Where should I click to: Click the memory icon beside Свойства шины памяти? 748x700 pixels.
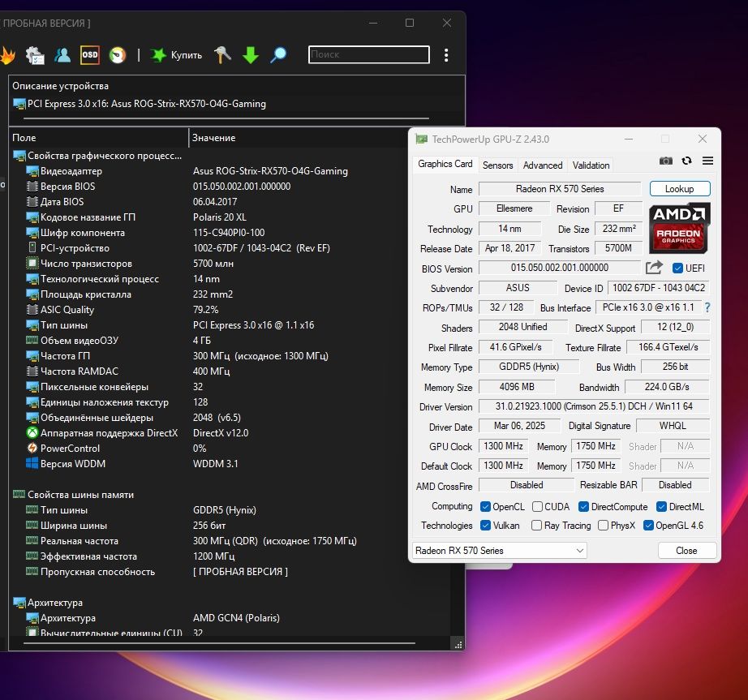click(x=19, y=494)
